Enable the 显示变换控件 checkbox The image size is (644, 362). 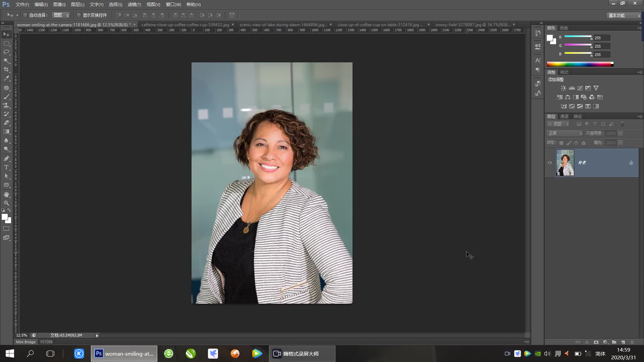pyautogui.click(x=79, y=15)
